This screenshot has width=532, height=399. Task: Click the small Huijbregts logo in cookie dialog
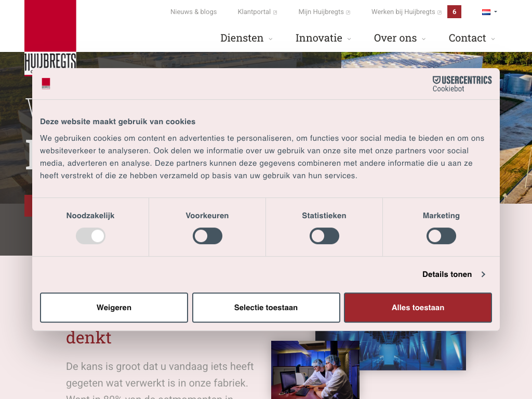[x=46, y=84]
